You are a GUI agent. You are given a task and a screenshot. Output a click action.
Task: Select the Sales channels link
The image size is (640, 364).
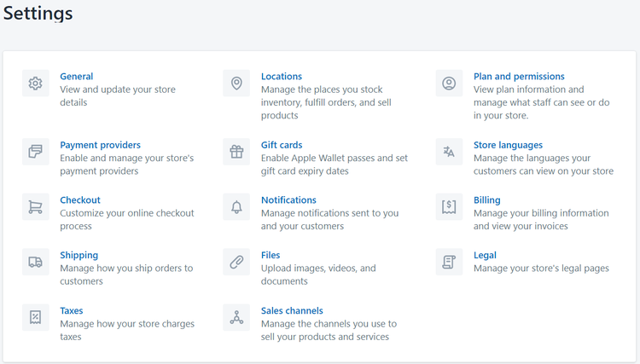[x=292, y=310]
